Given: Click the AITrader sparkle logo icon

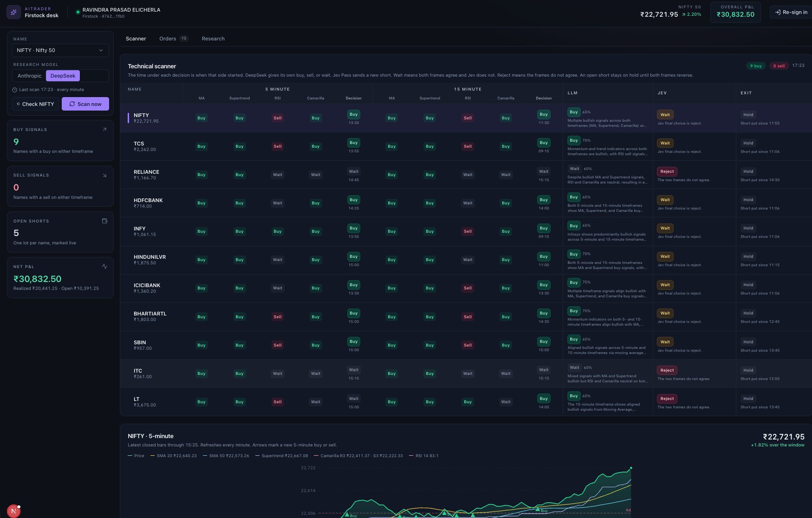Looking at the screenshot, I should [13, 12].
